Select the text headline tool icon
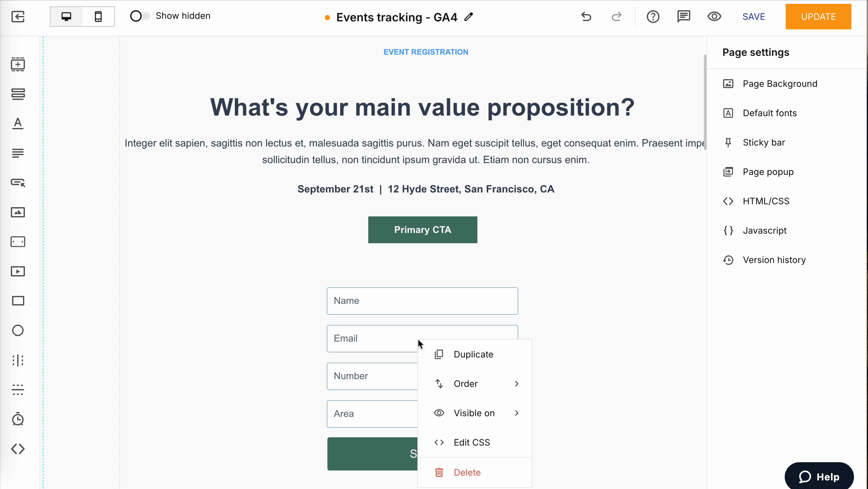The image size is (868, 489). tap(18, 123)
